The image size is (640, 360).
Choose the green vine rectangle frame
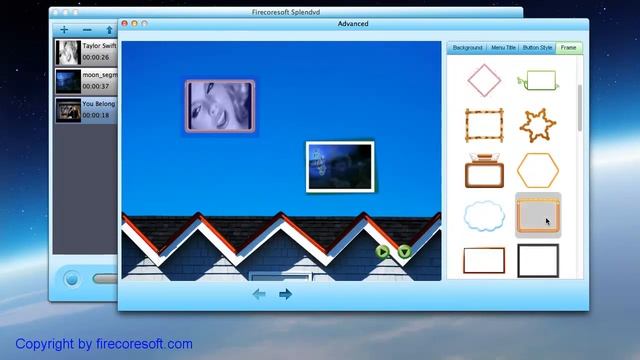coord(538,80)
